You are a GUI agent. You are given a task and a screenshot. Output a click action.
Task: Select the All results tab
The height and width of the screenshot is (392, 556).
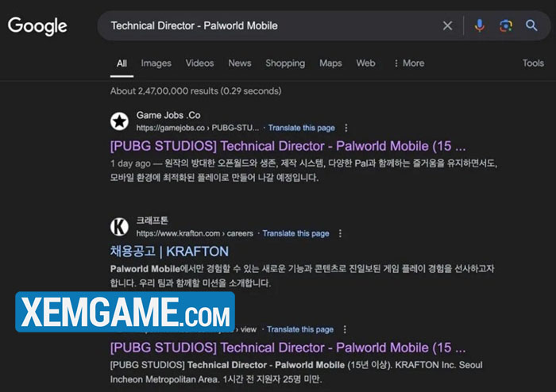click(122, 63)
